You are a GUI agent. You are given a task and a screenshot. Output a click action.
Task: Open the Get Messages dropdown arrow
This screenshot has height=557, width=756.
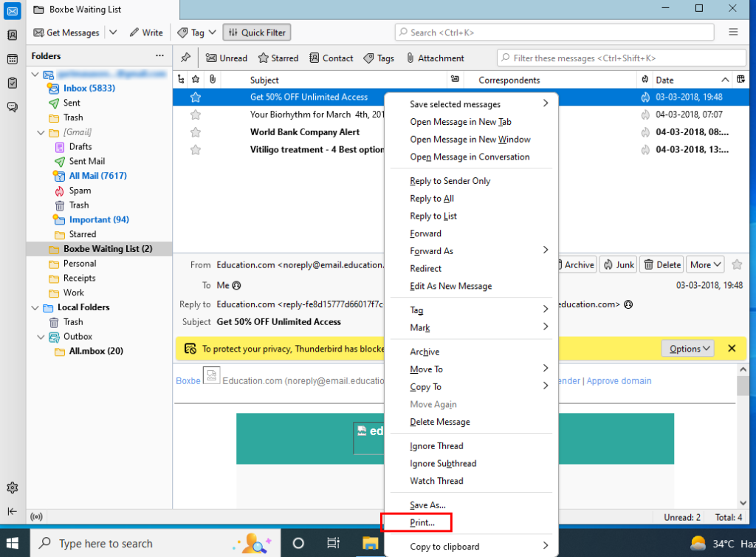pos(113,33)
